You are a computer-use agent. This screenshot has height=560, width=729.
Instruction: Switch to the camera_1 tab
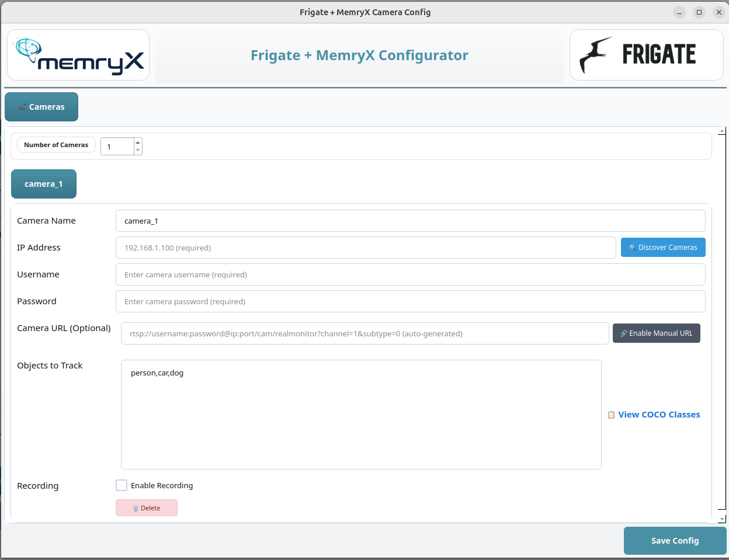click(x=43, y=183)
